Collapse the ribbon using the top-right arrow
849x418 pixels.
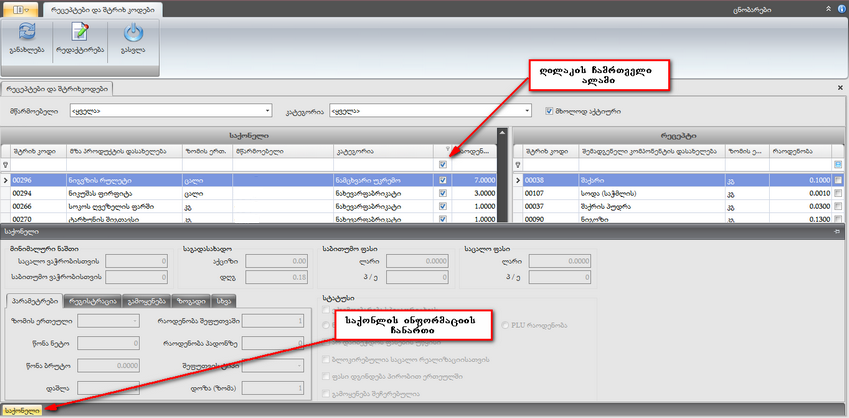827,7
